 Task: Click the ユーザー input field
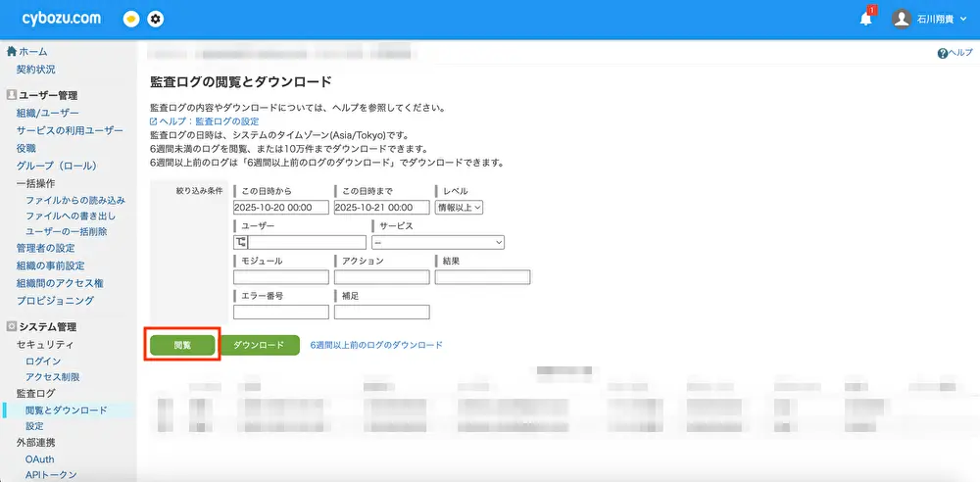pyautogui.click(x=307, y=243)
